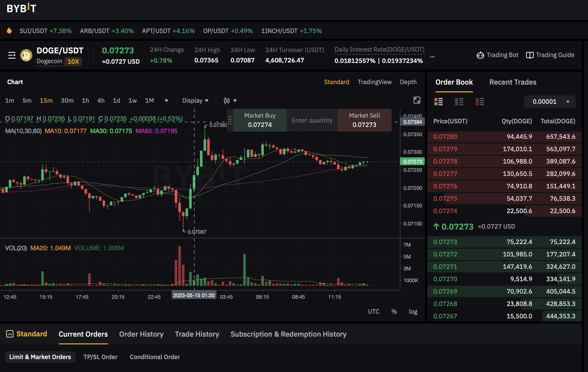Open OP/USDT trending pair
Image resolution: width=588 pixels, height=372 pixels.
pyautogui.click(x=228, y=31)
